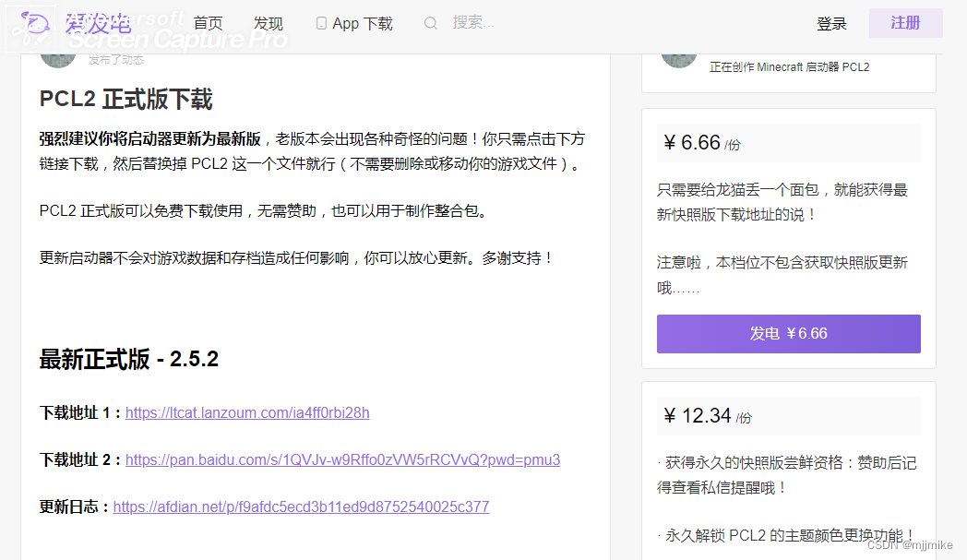Click the 搜索 input field

coord(472,23)
